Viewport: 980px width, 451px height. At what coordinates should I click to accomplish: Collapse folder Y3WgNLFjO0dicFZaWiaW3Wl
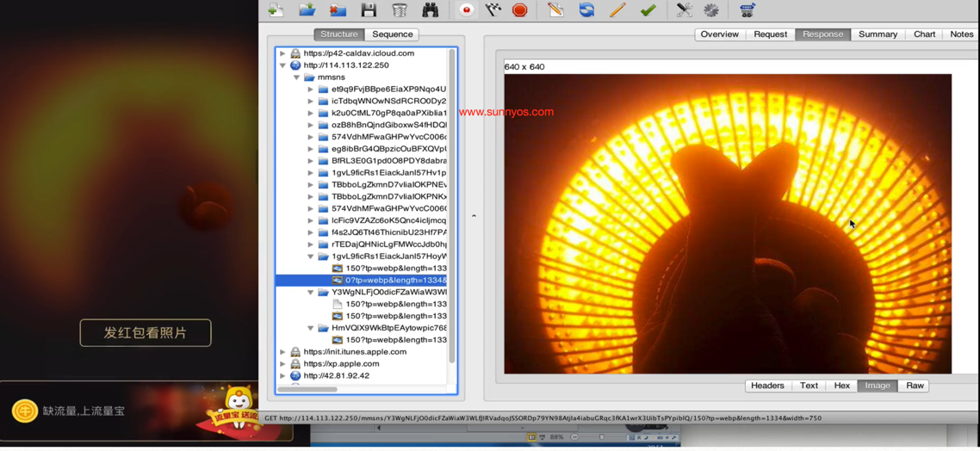[311, 293]
